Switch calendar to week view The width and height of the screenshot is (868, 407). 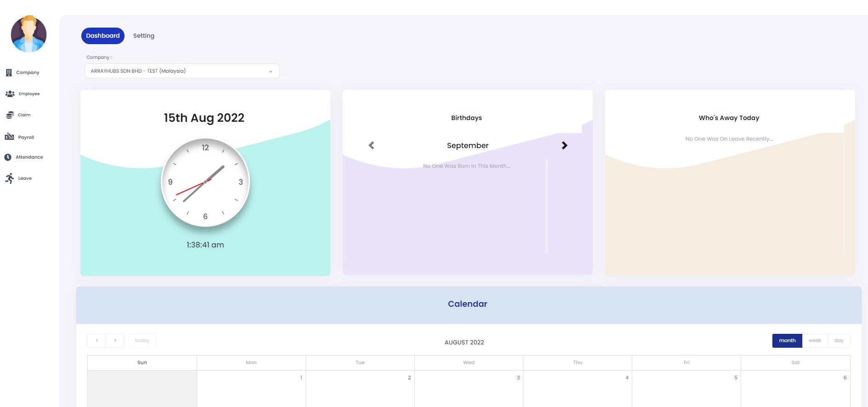815,341
